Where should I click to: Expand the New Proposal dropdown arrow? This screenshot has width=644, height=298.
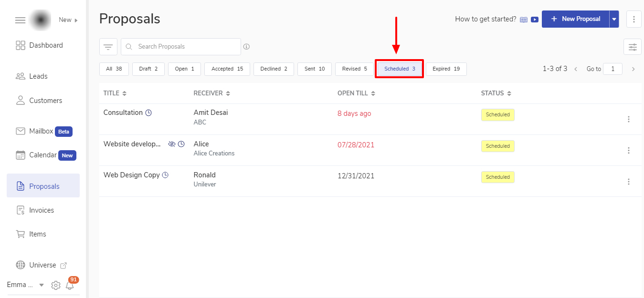pyautogui.click(x=614, y=20)
